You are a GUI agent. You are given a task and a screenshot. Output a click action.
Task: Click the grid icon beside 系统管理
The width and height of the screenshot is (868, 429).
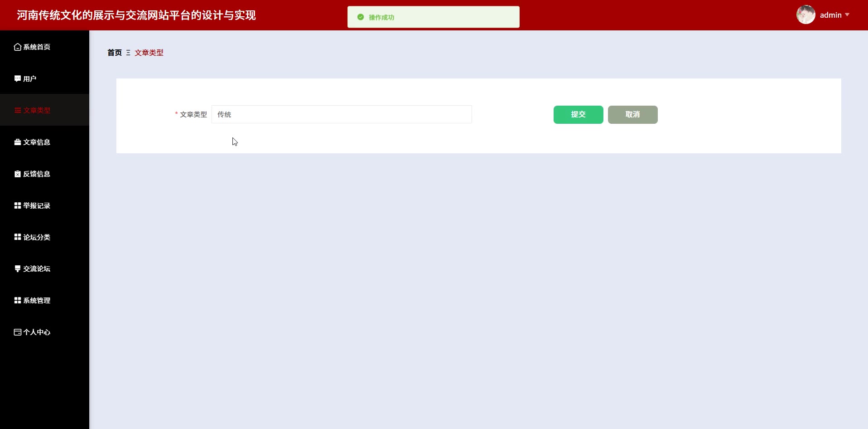tap(18, 300)
